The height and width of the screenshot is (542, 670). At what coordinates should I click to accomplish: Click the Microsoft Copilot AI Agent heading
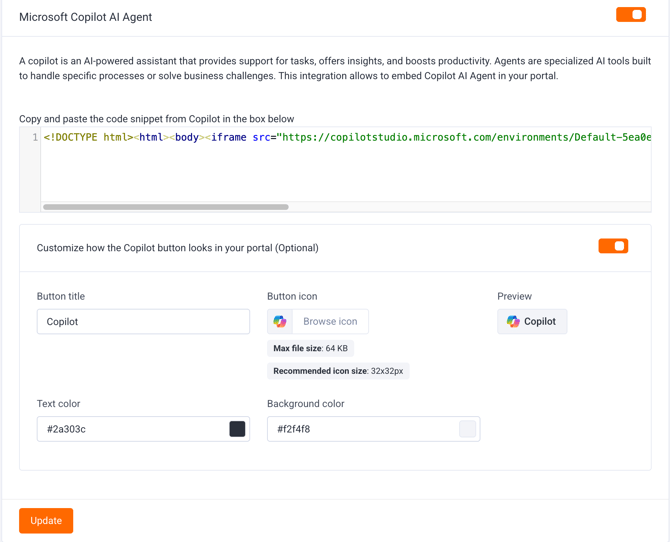(86, 17)
